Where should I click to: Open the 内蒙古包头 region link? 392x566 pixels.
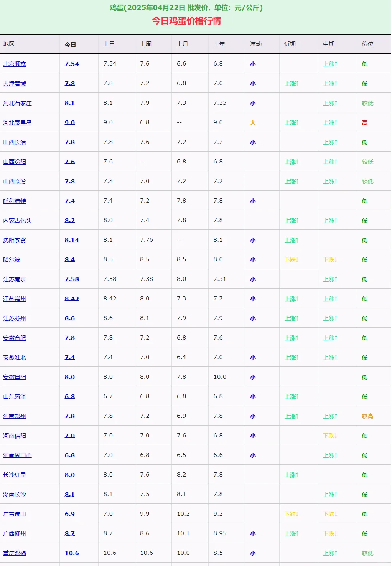[x=17, y=221]
